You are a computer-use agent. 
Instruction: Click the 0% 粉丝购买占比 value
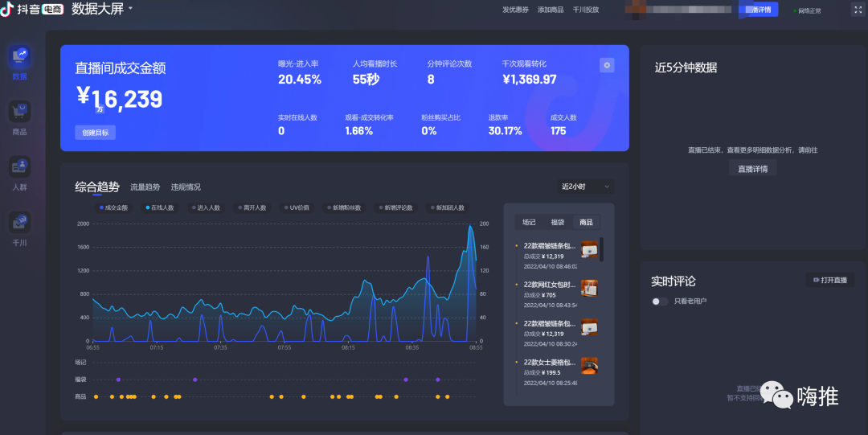pos(429,131)
